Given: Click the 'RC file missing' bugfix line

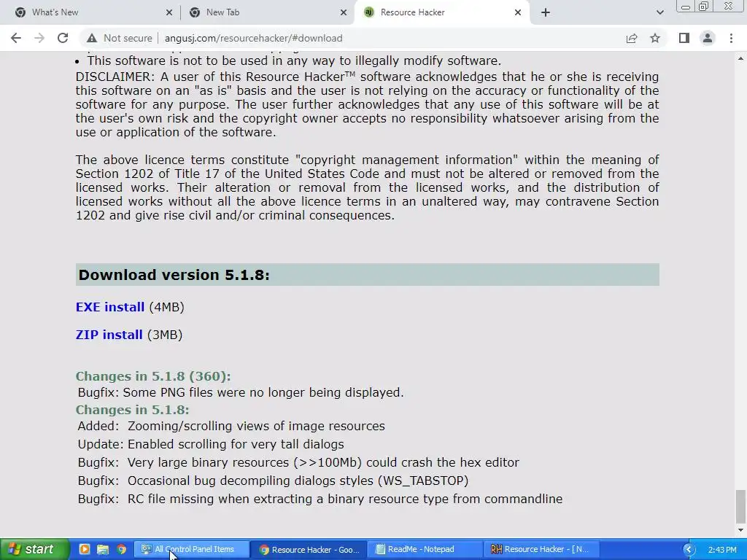Looking at the screenshot, I should [320, 499].
